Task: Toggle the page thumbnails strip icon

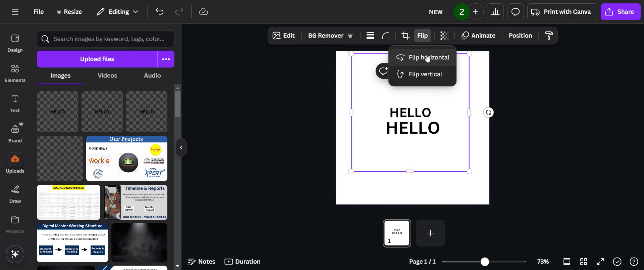Action: (567, 262)
